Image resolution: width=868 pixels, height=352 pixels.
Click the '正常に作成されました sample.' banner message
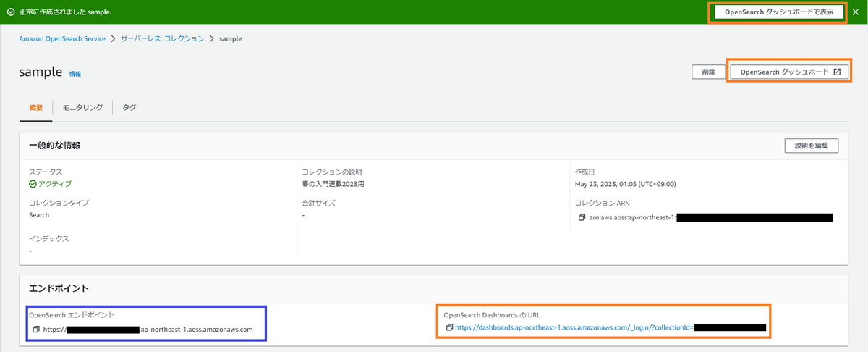pyautogui.click(x=65, y=12)
